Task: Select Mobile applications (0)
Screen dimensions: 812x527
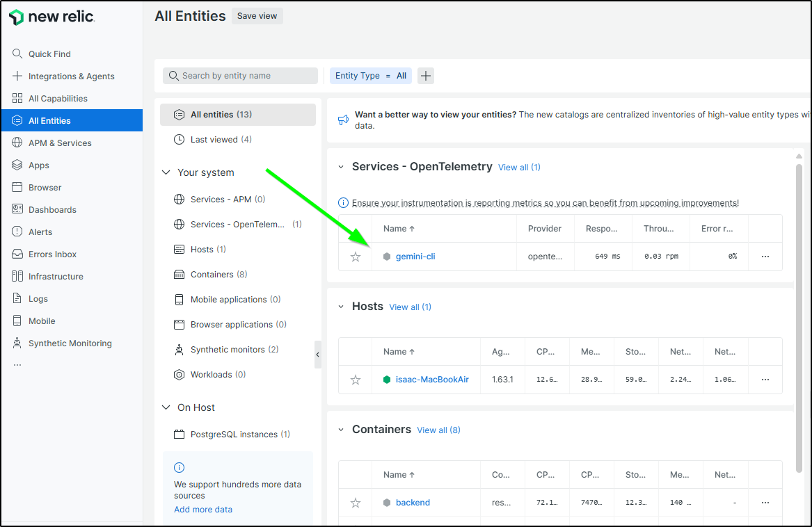Action: [236, 299]
